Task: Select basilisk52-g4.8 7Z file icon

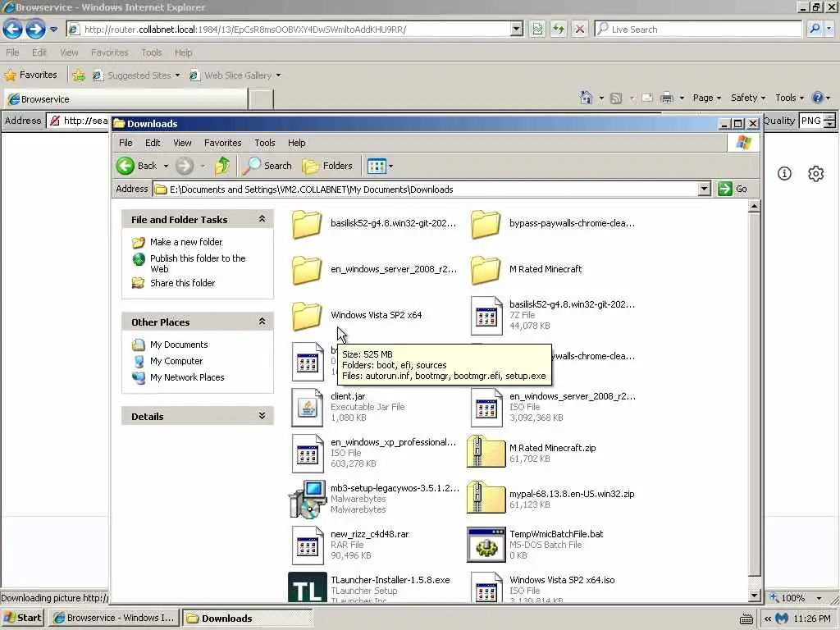Action: [486, 316]
